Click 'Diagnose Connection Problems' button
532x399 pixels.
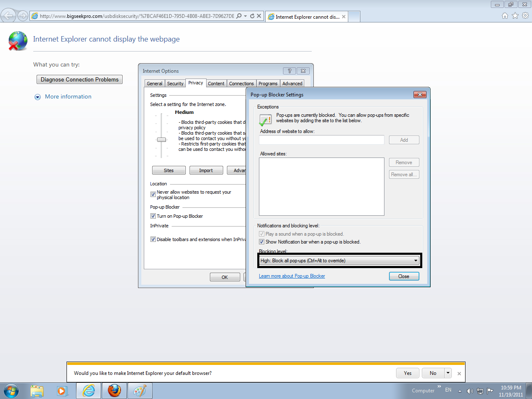pyautogui.click(x=80, y=79)
